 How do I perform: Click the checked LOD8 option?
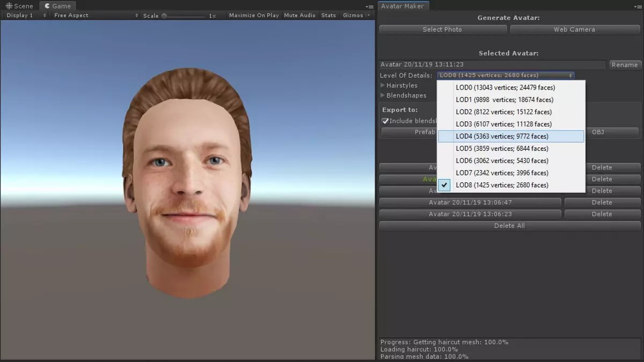click(x=502, y=185)
